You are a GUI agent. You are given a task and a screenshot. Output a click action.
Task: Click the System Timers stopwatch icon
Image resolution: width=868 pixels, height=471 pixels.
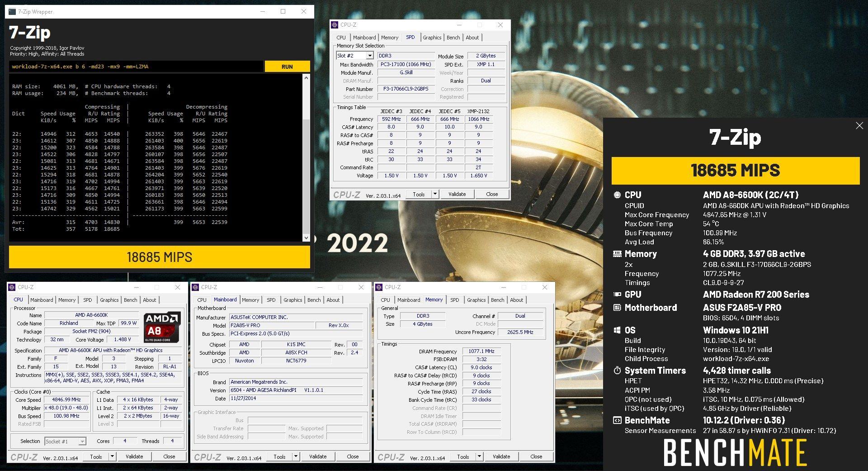[x=617, y=371]
